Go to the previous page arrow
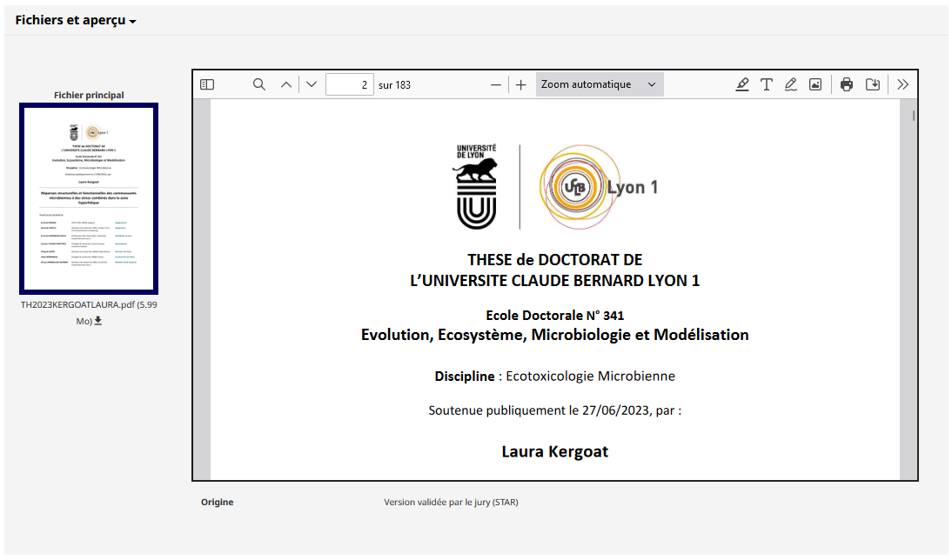The image size is (952, 560). click(286, 84)
